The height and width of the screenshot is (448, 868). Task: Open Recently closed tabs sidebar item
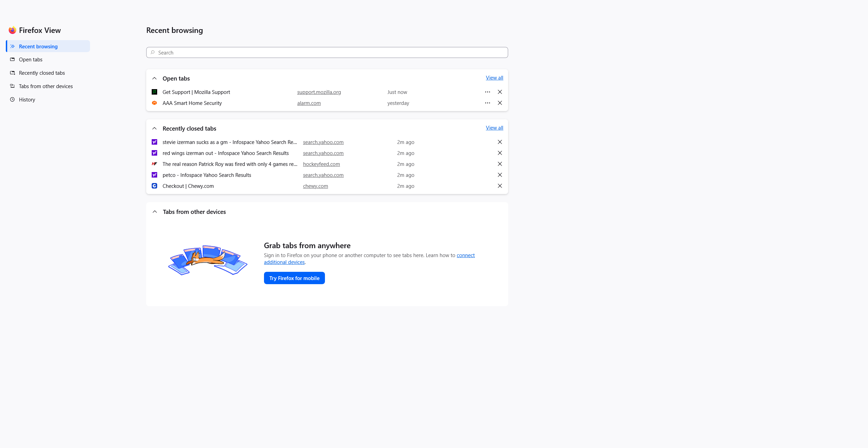[x=42, y=73]
